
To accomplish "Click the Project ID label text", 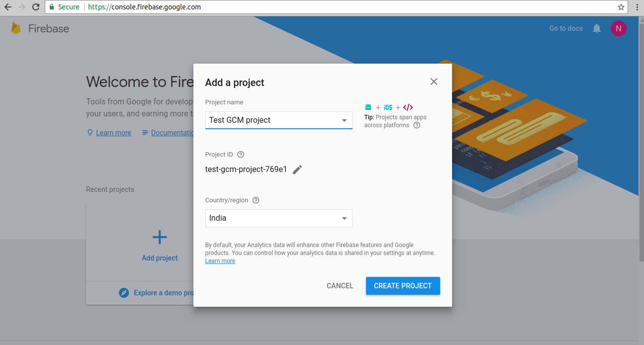I will click(219, 155).
